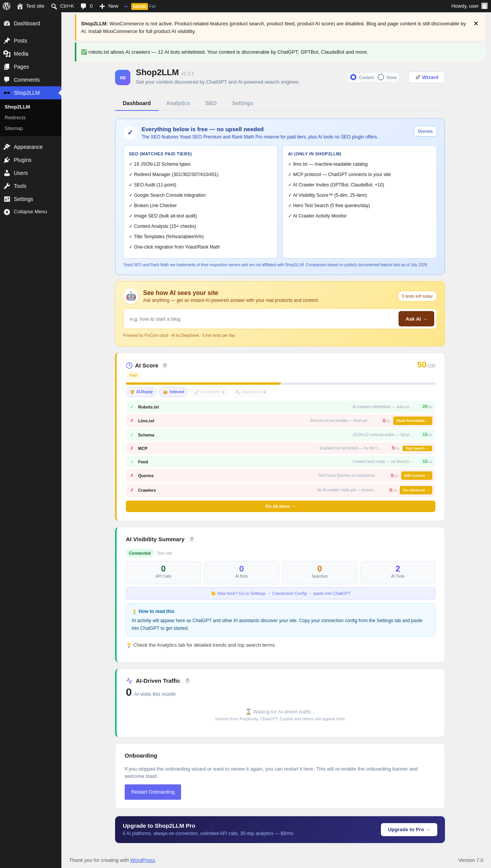Viewport: 491px width, 868px height.
Task: Click the Shop2LLM gradient logo in the header
Action: pyautogui.click(x=123, y=77)
